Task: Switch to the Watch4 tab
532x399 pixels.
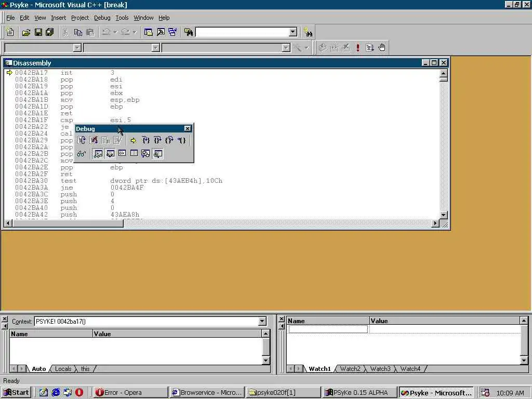Action: 410,369
